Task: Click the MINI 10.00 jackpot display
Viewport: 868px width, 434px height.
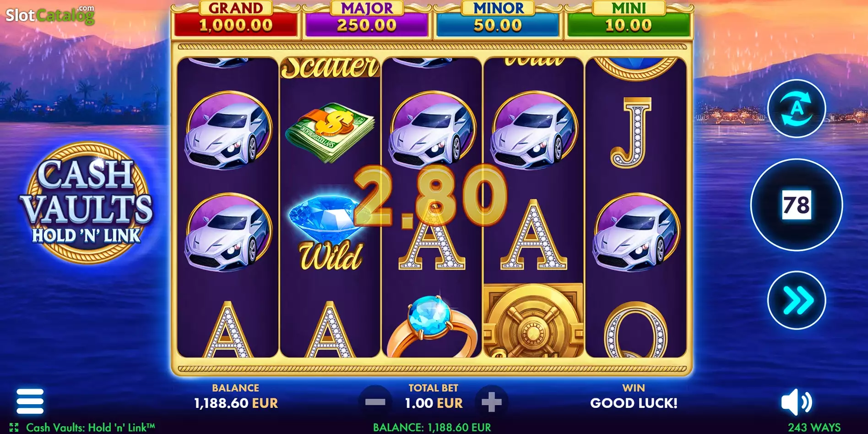Action: click(629, 19)
